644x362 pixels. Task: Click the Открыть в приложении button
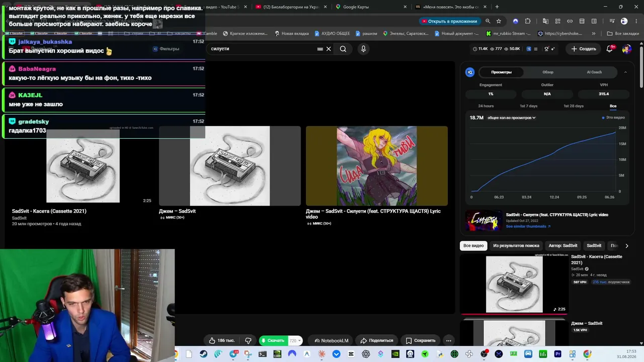(x=449, y=21)
